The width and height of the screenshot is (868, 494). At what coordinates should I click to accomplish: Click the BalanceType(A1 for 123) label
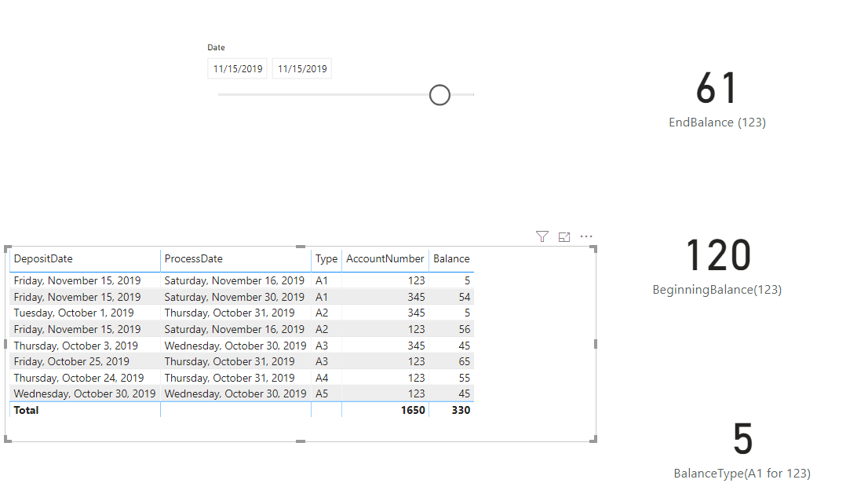coord(742,474)
